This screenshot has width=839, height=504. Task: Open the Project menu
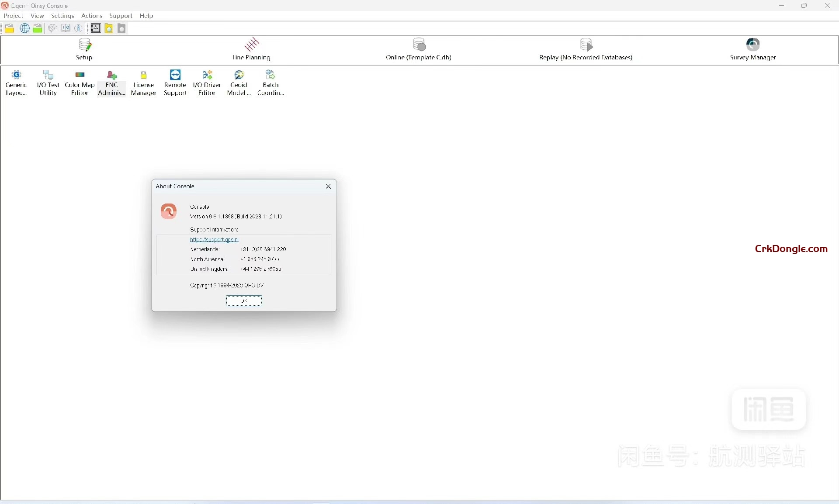(x=13, y=16)
